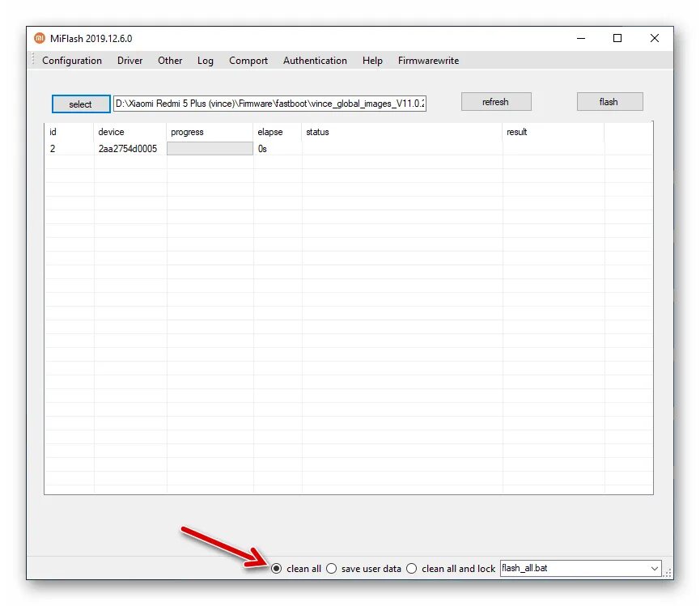The height and width of the screenshot is (606, 700).
Task: Click the device column header
Action: (x=130, y=132)
